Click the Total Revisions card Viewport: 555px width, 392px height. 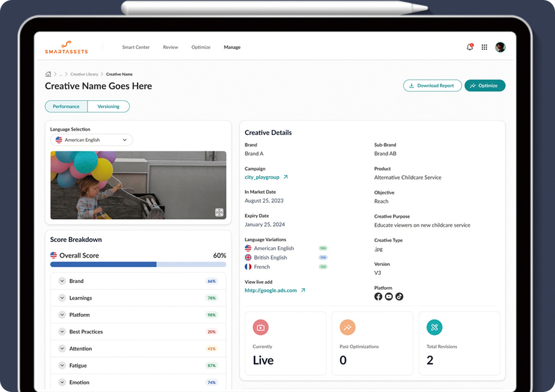coord(459,343)
